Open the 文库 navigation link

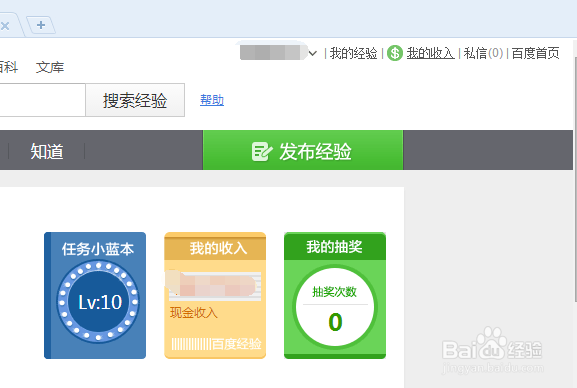(50, 67)
